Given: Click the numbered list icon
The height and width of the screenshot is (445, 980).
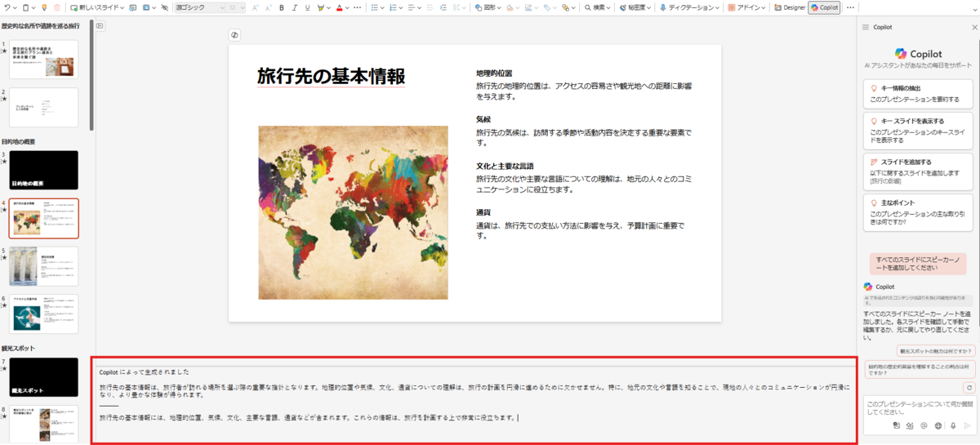Looking at the screenshot, I should [393, 7].
